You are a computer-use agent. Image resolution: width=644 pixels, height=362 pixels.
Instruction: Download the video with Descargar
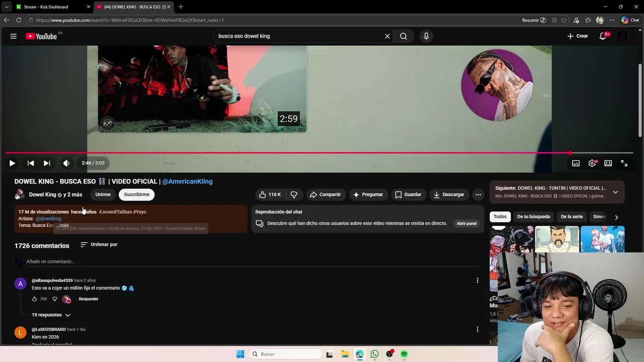pyautogui.click(x=449, y=195)
